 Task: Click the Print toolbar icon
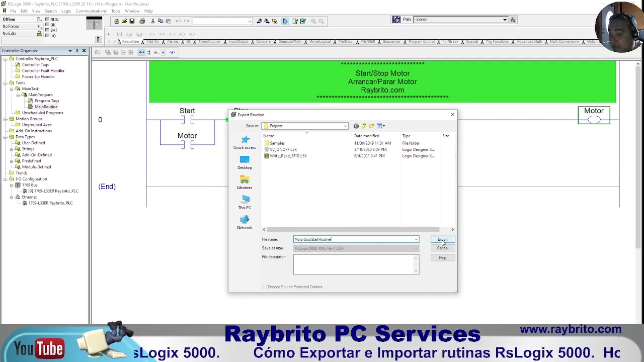(142, 21)
